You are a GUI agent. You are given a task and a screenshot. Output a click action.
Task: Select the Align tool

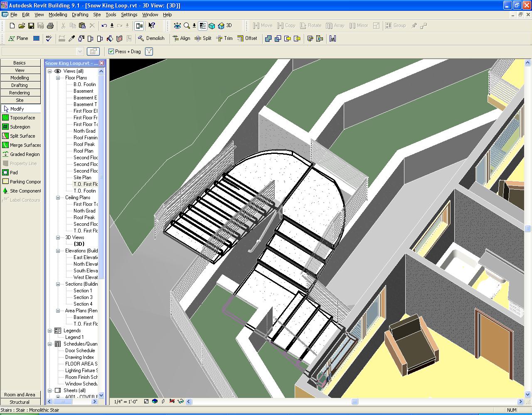[181, 38]
